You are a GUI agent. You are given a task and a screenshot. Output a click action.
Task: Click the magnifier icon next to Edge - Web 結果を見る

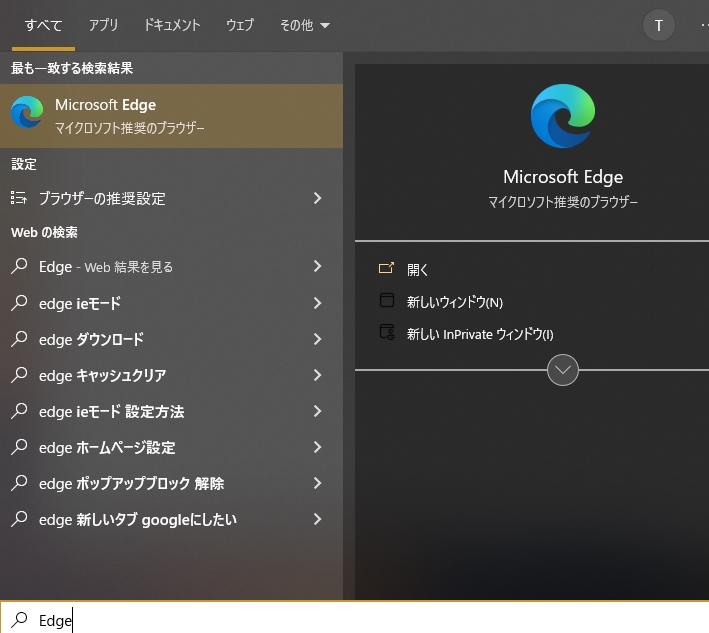coord(19,266)
